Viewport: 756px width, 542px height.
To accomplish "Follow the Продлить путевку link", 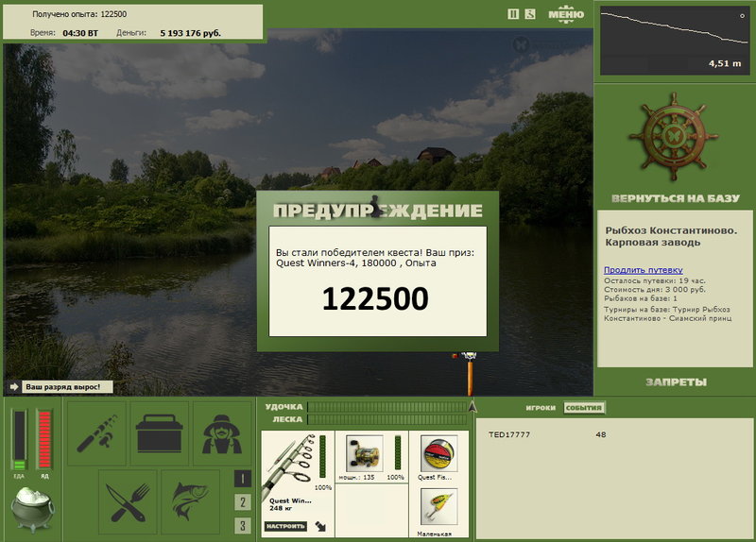I will click(644, 270).
